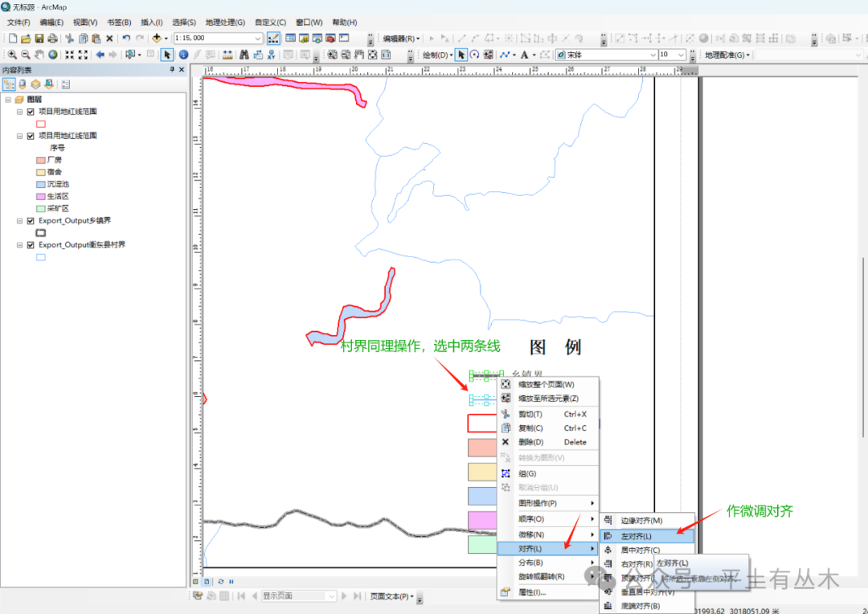Select 缩放至所选元素(Z) in context menu

[x=548, y=398]
